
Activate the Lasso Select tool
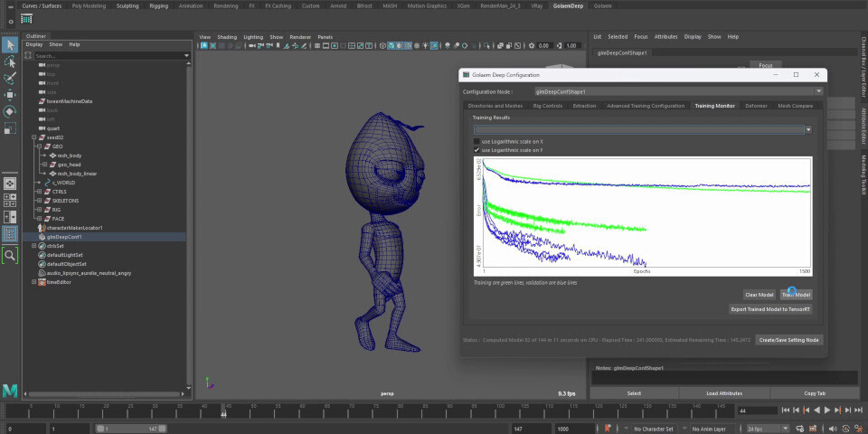[10, 61]
